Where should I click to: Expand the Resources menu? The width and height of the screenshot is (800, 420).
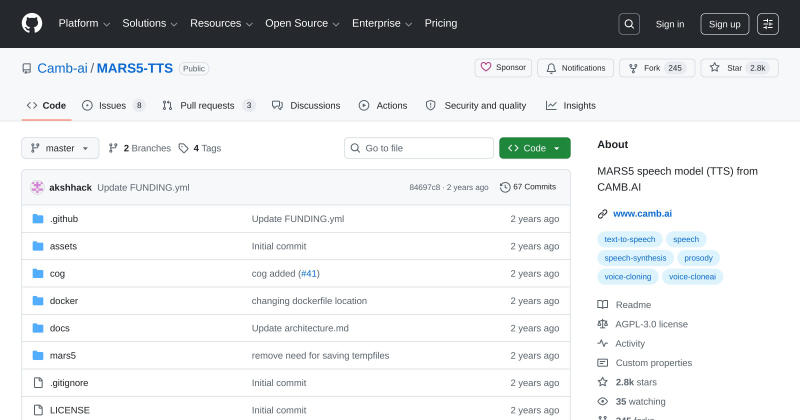(221, 23)
